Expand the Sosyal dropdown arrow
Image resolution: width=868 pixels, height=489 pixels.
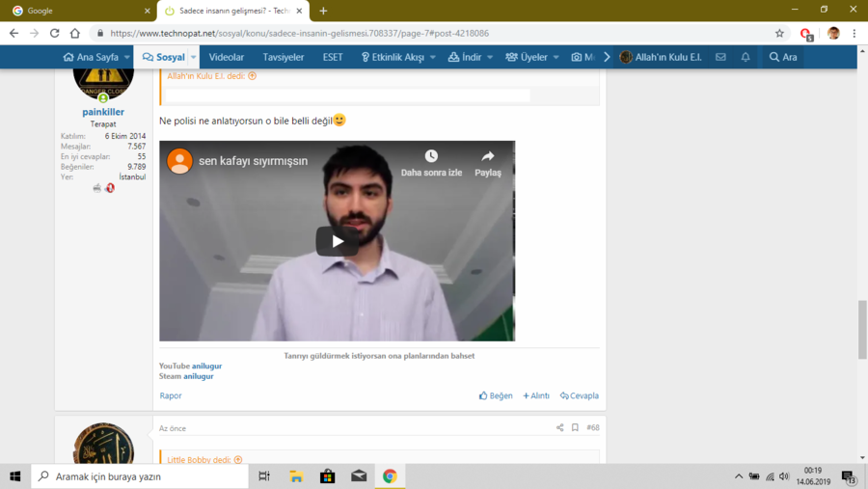193,57
